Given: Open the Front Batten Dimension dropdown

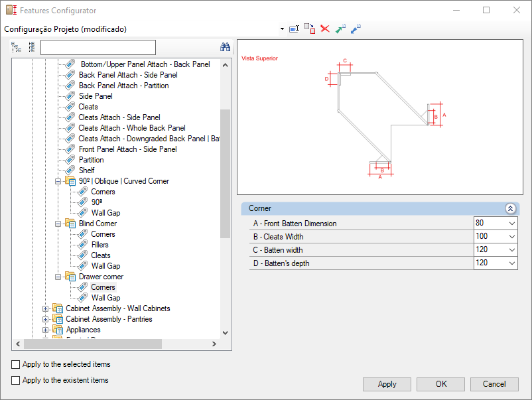Looking at the screenshot, I should (511, 224).
